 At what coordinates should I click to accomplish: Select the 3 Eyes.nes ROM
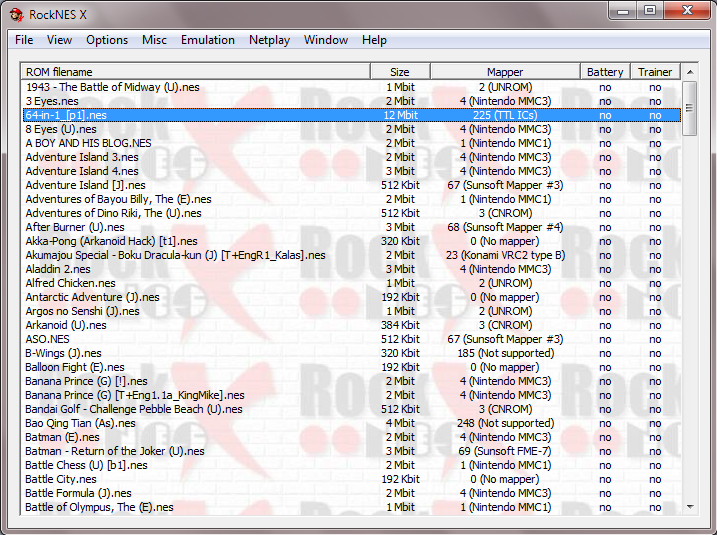tap(52, 101)
